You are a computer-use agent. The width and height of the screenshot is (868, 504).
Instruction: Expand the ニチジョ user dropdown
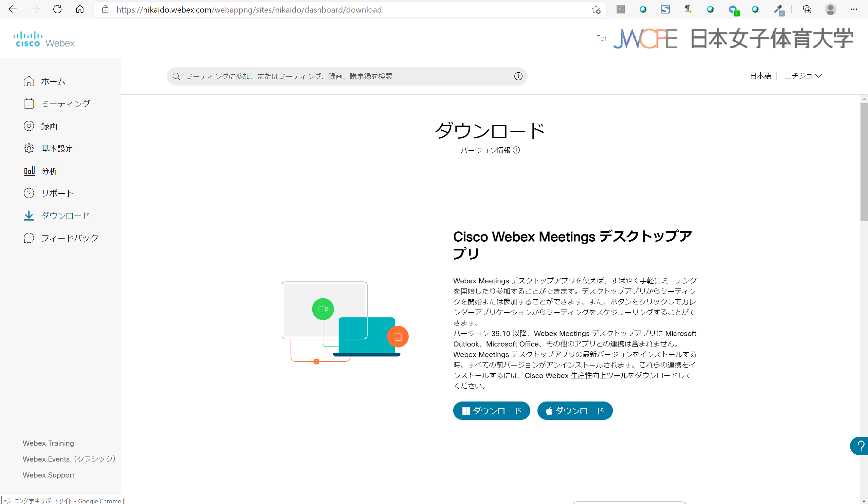803,76
